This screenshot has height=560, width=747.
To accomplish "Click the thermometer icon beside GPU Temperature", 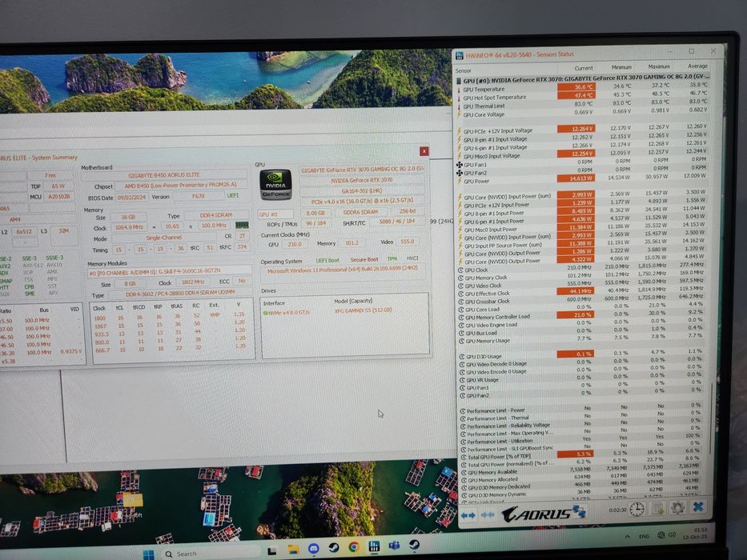I will coord(460,90).
